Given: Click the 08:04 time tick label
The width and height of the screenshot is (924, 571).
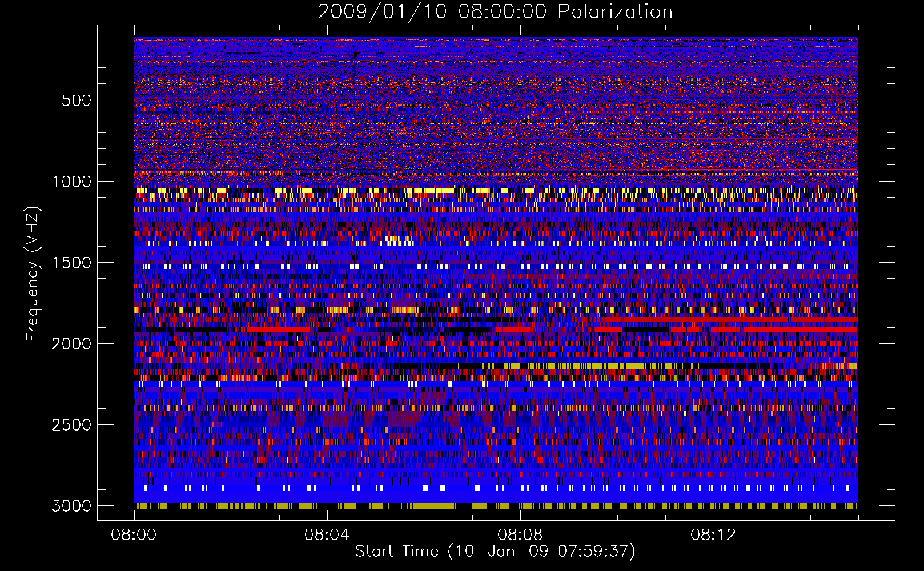Looking at the screenshot, I should pyautogui.click(x=327, y=535).
